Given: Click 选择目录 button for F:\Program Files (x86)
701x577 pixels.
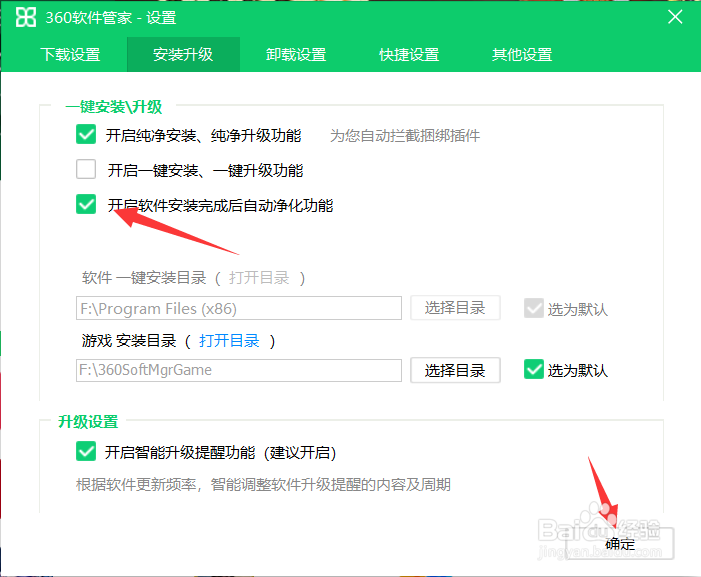Looking at the screenshot, I should 455,307.
